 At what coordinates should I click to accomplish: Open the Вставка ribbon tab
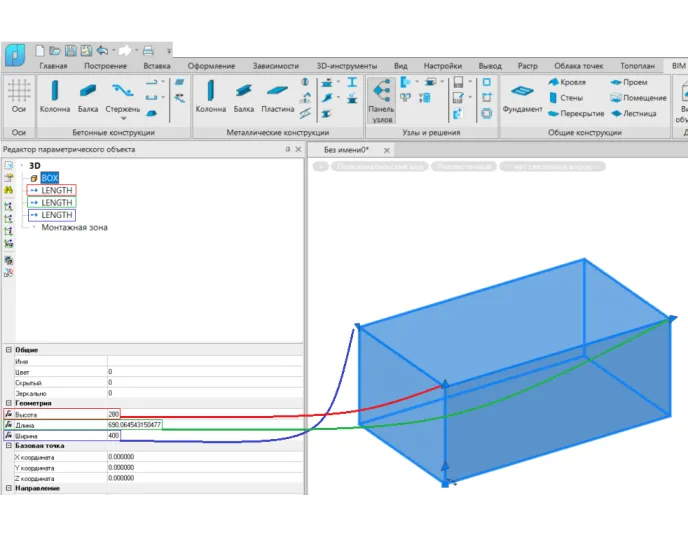pyautogui.click(x=157, y=66)
